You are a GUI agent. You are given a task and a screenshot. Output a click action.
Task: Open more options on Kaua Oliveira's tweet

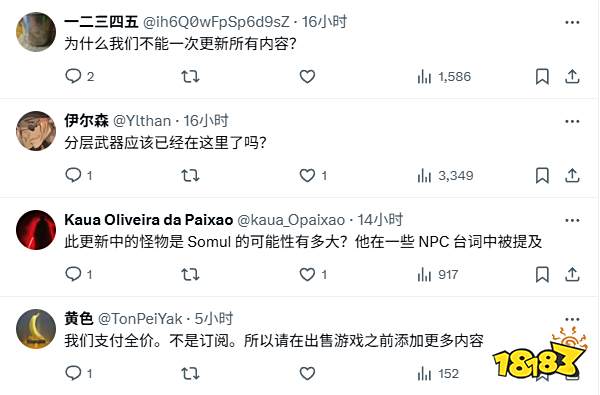point(572,220)
